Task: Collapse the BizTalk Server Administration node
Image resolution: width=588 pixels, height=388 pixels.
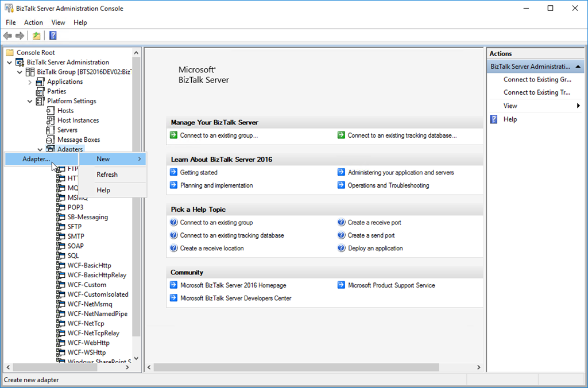Action: coord(10,62)
